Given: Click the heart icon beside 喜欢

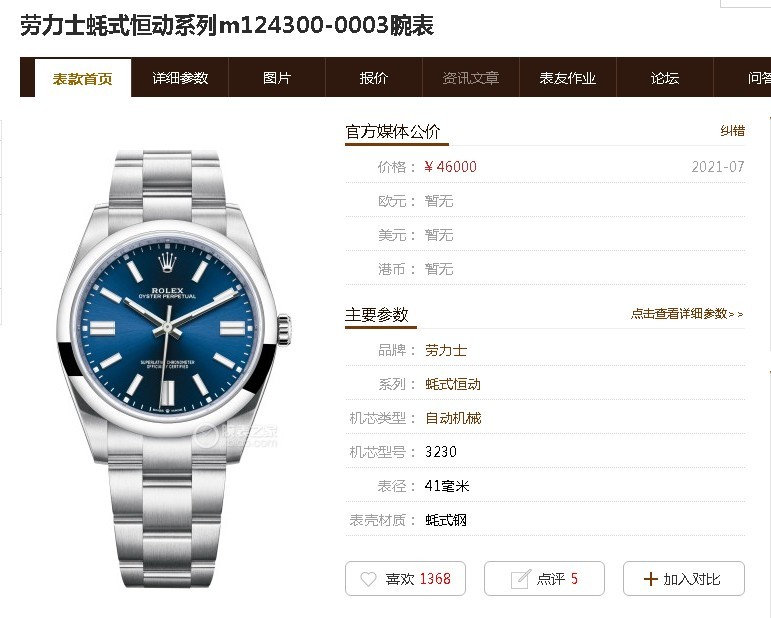Looking at the screenshot, I should 368,579.
